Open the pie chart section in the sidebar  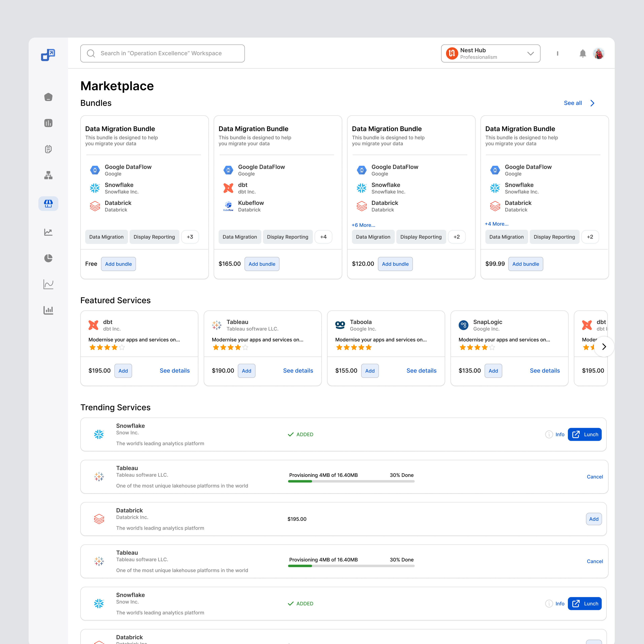tap(48, 258)
